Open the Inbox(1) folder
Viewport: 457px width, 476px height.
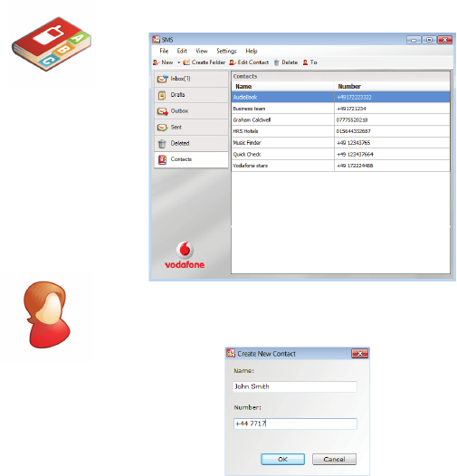(x=191, y=79)
